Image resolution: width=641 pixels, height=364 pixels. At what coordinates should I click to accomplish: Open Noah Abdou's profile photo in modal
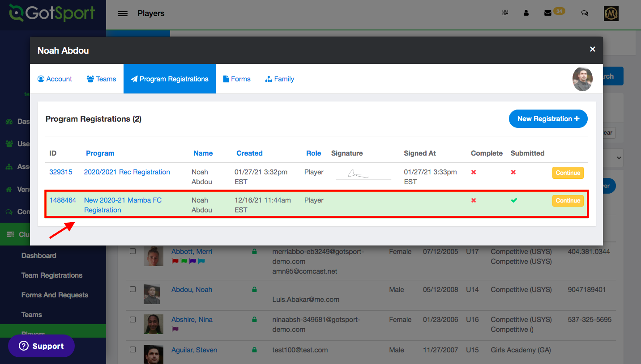point(582,79)
